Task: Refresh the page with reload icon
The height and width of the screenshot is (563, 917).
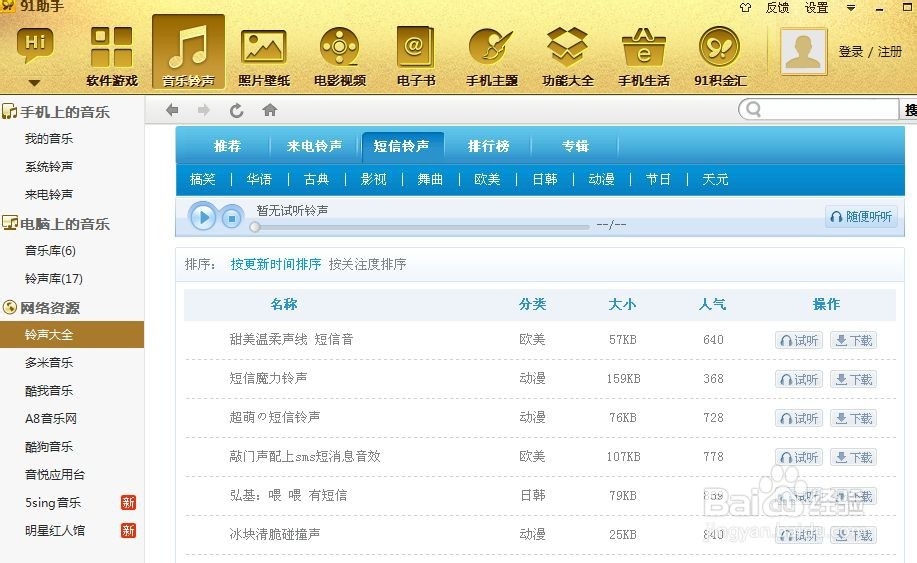Action: (x=236, y=110)
